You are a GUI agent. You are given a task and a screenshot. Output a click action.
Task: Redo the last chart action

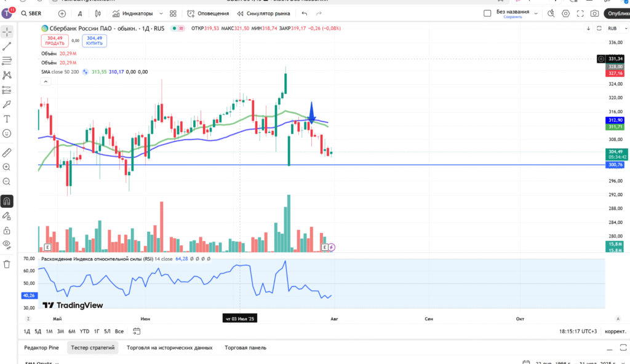click(x=319, y=14)
